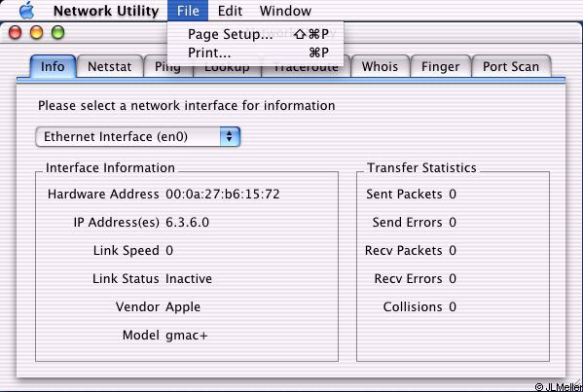Click the hardware address 00:0a:27:b6:15:72
Viewport: 583px width, 392px height.
click(x=222, y=194)
